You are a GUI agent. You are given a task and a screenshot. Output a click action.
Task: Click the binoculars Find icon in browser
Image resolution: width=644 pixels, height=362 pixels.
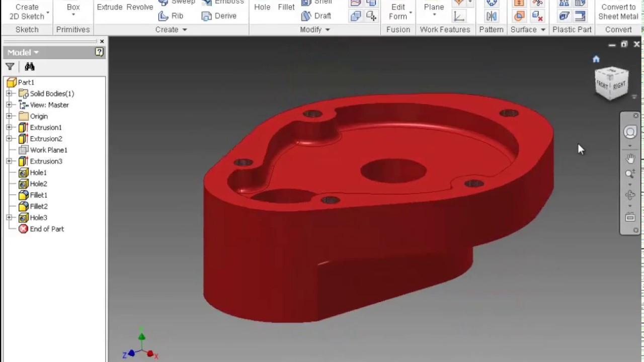click(30, 66)
